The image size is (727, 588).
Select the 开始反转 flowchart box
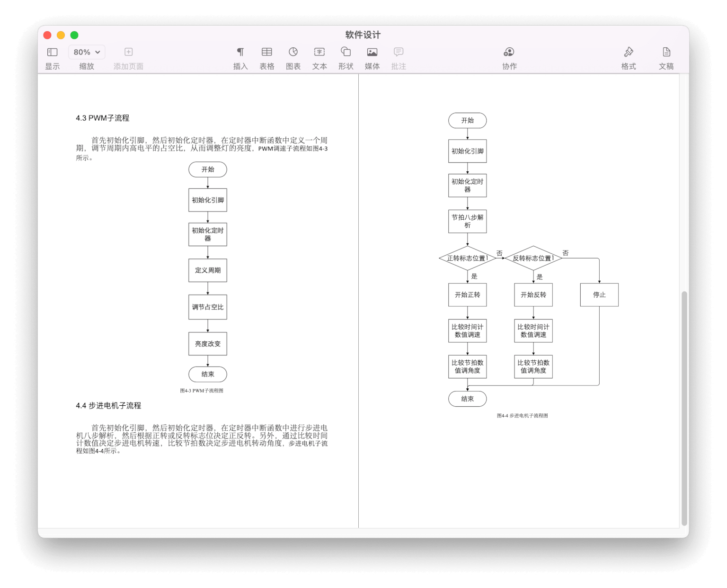coord(533,294)
